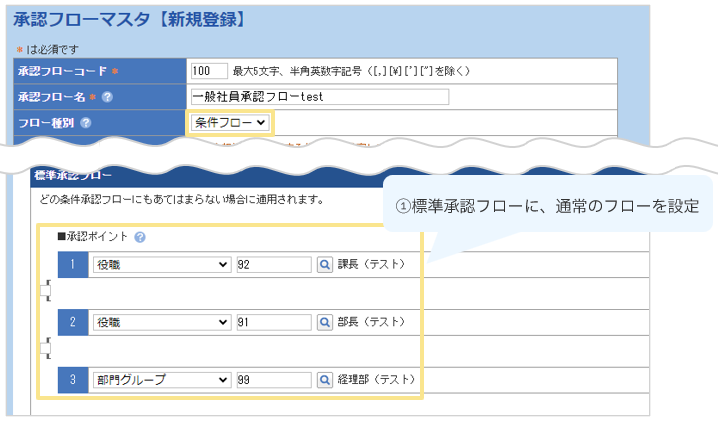Viewport: 718px width, 423px height.
Task: Open the 部門グループ dropdown in approval point 3
Action: point(161,380)
